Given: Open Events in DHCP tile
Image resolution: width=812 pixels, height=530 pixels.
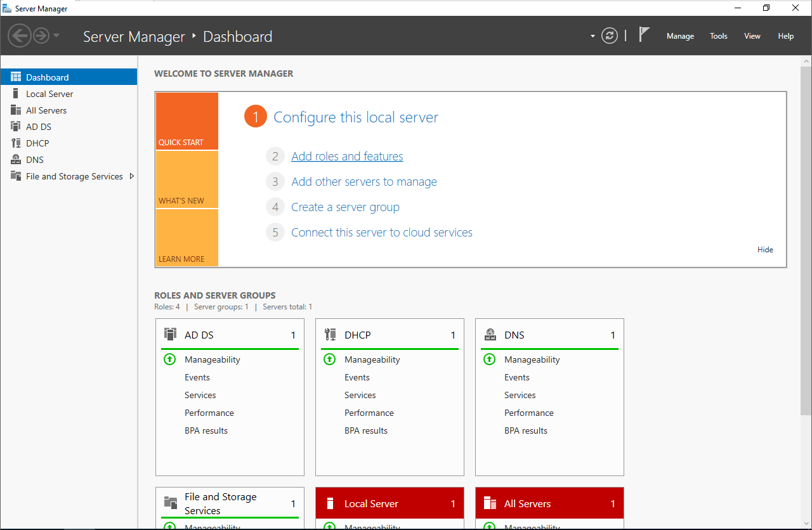Looking at the screenshot, I should pos(357,377).
